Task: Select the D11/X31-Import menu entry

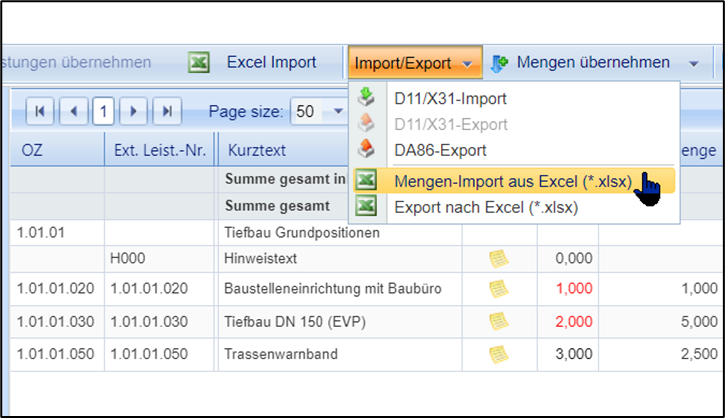Action: tap(450, 98)
